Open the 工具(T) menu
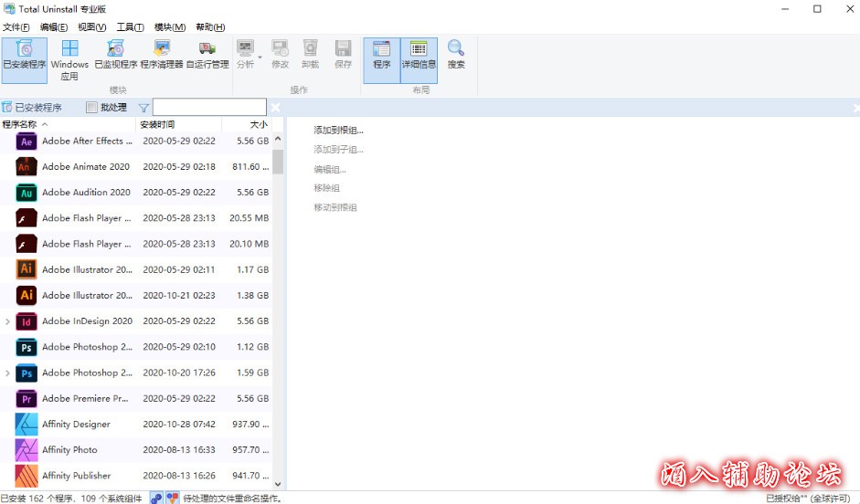The width and height of the screenshot is (860, 504). point(130,27)
